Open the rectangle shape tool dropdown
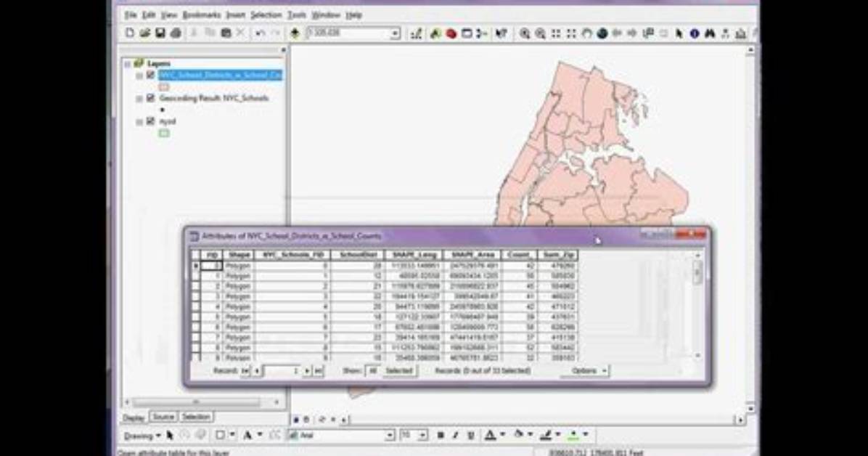Image resolution: width=868 pixels, height=456 pixels. [x=232, y=436]
